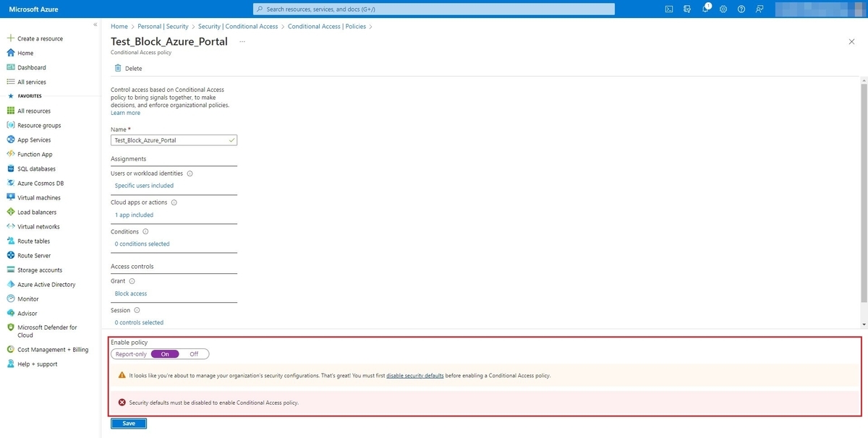This screenshot has height=438, width=868.
Task: Click the Save button
Action: click(129, 424)
